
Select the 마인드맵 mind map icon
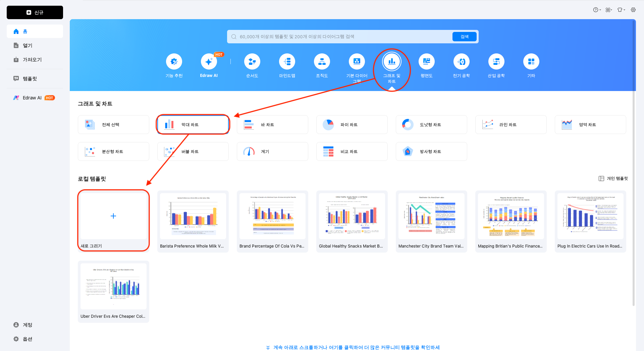287,62
